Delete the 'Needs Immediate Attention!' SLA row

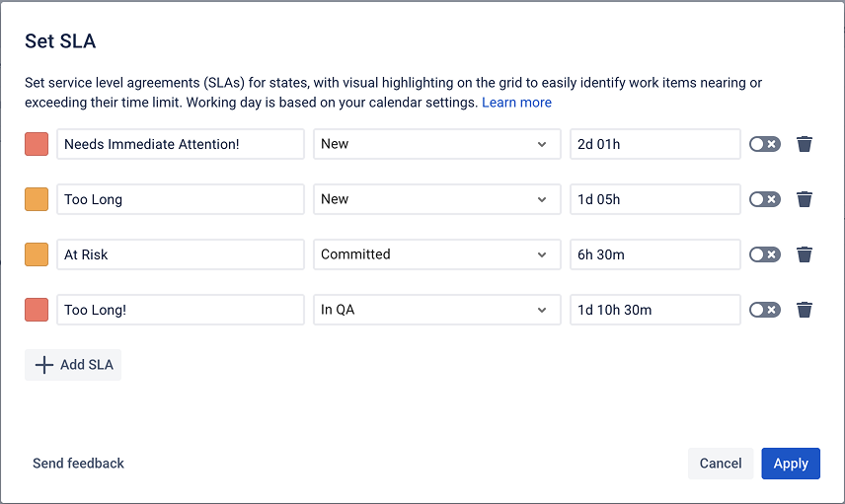click(805, 144)
